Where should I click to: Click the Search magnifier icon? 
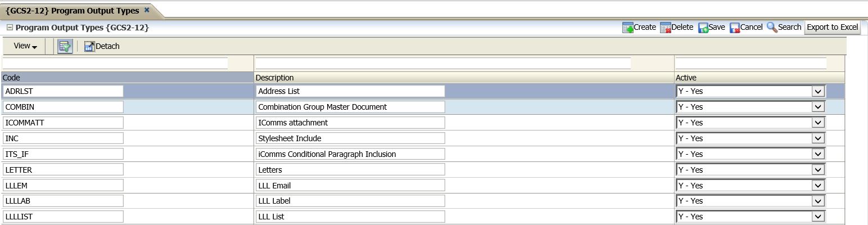(x=772, y=27)
